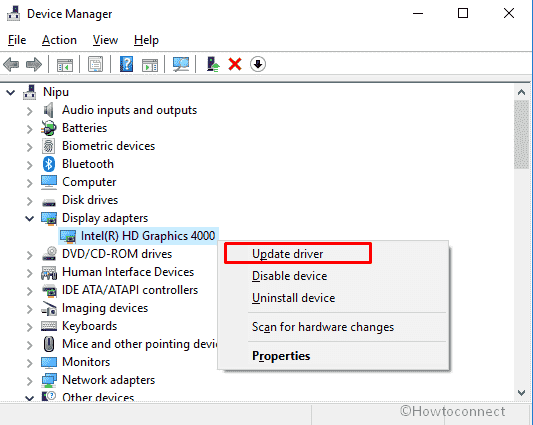
Task: Click the Forward arrow toolbar icon
Action: click(x=34, y=64)
